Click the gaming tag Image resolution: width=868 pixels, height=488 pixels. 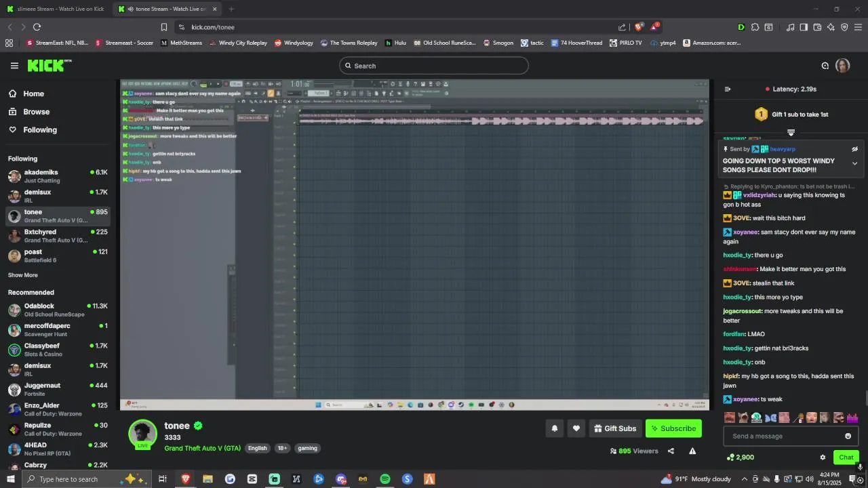(307, 448)
